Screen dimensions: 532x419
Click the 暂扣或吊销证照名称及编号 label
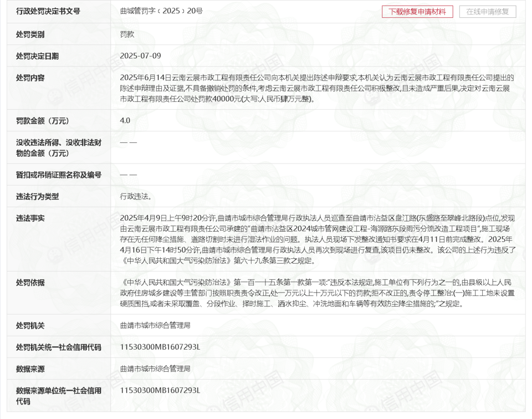(59, 175)
